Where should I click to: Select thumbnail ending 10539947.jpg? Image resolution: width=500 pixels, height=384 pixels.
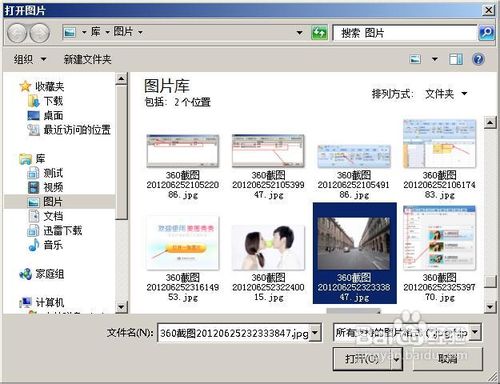tap(268, 167)
